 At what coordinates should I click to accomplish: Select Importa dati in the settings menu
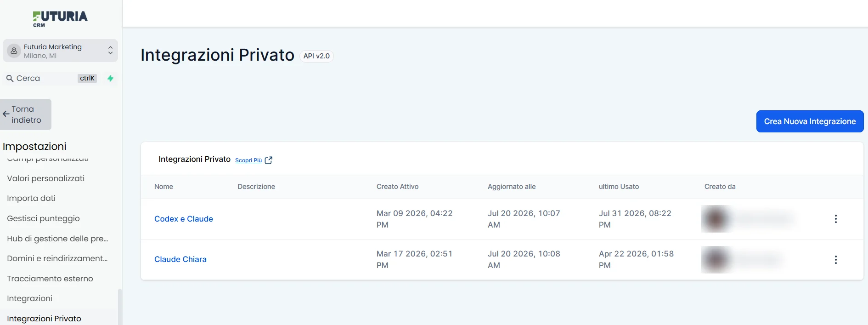click(x=31, y=198)
